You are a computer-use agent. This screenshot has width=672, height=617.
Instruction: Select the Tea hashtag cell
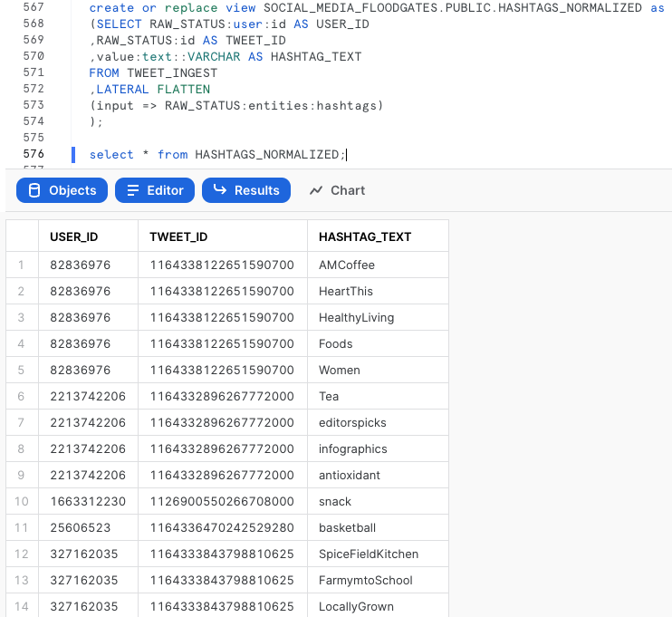click(378, 396)
